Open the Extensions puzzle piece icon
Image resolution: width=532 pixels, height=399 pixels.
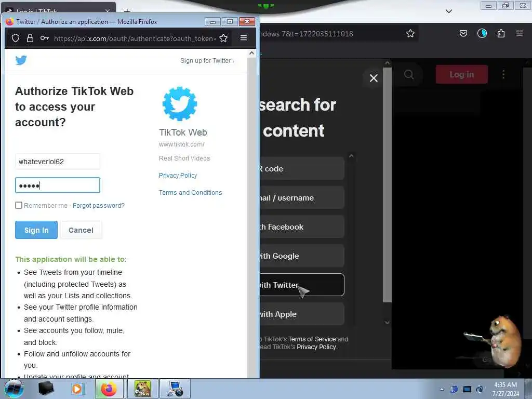(x=501, y=33)
